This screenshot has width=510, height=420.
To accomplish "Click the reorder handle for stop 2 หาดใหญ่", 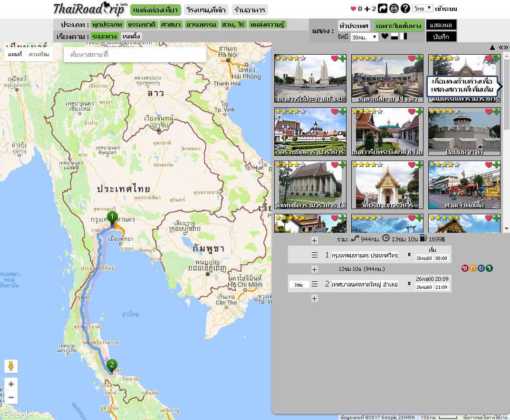I will [315, 284].
